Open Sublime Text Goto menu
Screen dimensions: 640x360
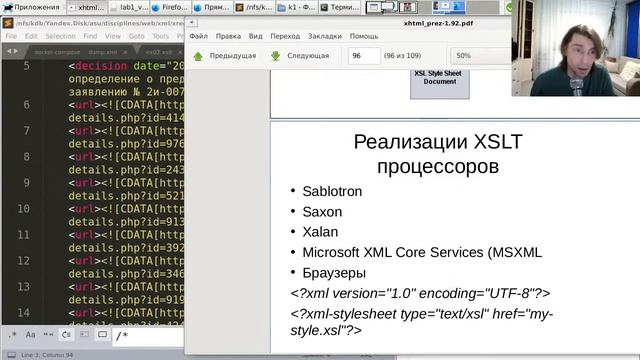136,36
